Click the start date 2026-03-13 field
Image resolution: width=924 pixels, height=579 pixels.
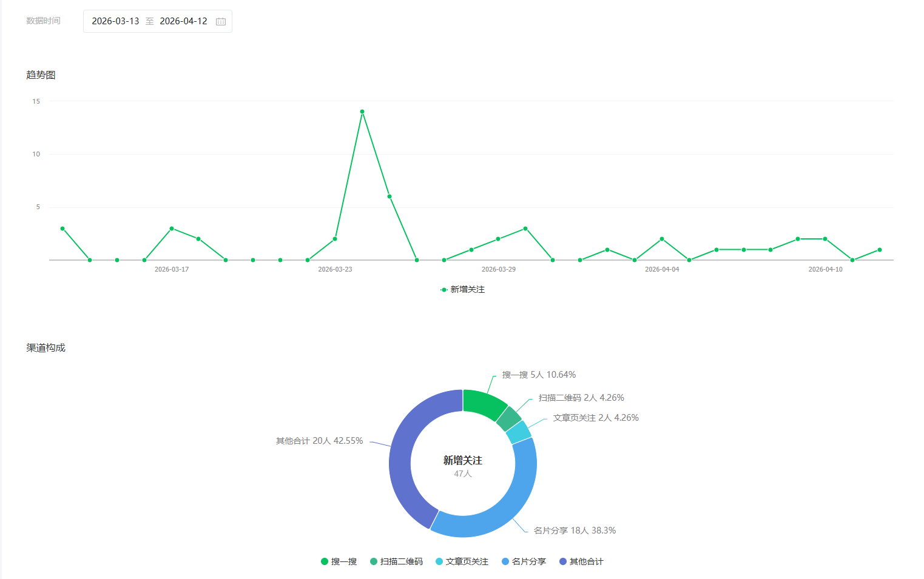[x=115, y=21]
